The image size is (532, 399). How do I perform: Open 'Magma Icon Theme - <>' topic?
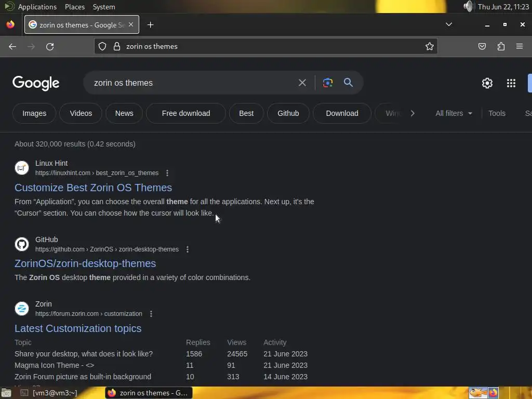pos(54,365)
